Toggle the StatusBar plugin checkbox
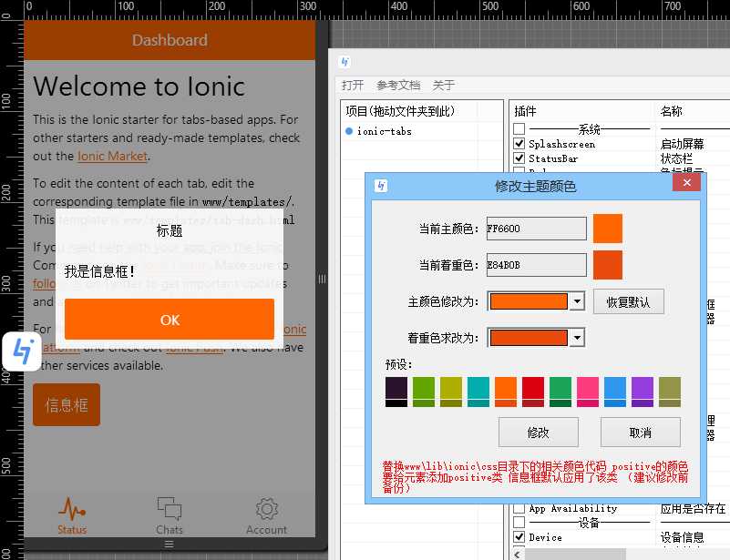730x560 pixels. [x=519, y=158]
